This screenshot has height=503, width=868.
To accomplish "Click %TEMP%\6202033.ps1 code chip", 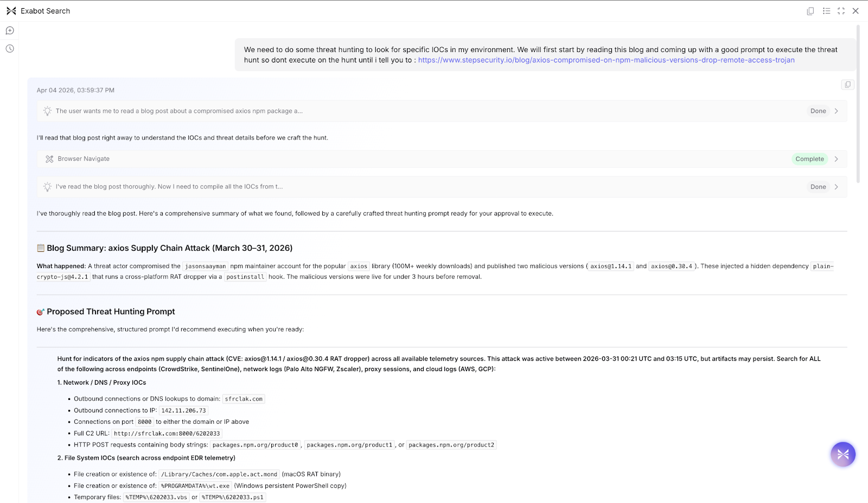I will click(x=233, y=498).
